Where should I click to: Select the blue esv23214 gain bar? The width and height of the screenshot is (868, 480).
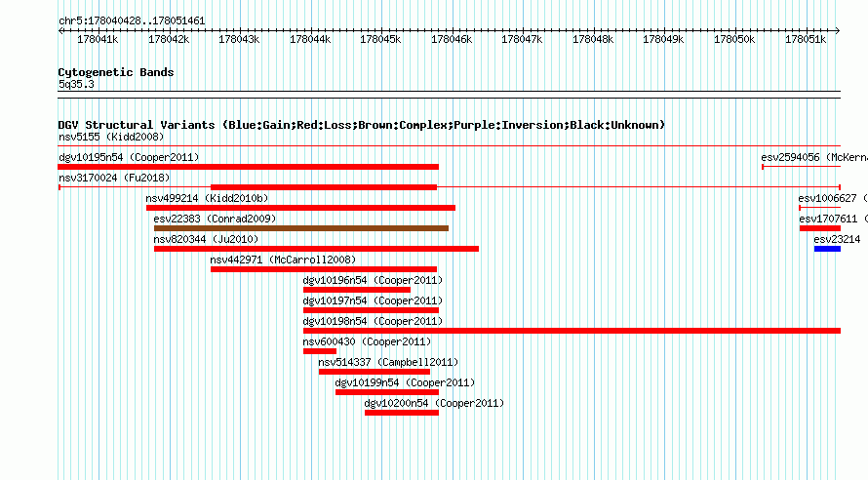827,249
